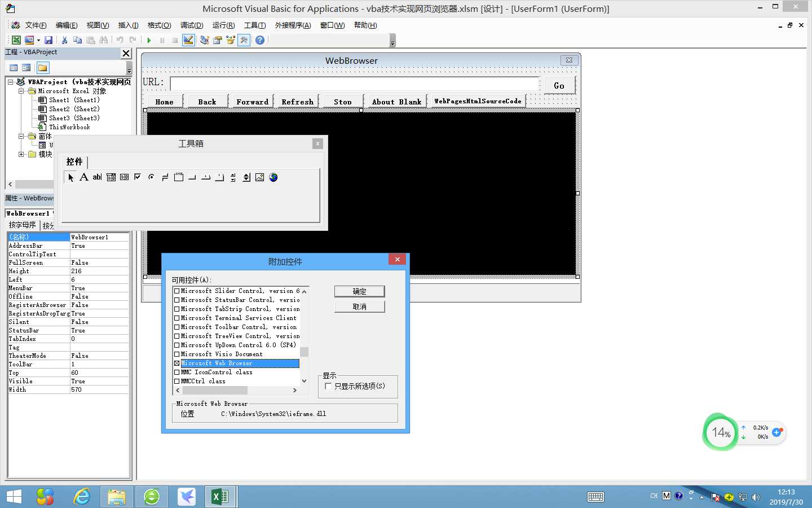812x508 pixels.
Task: Select the ListBox control in toolbox
Action: tap(125, 177)
